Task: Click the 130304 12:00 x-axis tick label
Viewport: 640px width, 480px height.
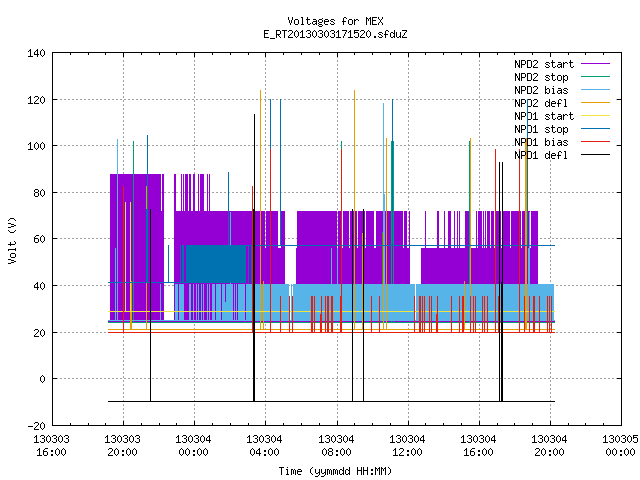Action: pos(407,446)
